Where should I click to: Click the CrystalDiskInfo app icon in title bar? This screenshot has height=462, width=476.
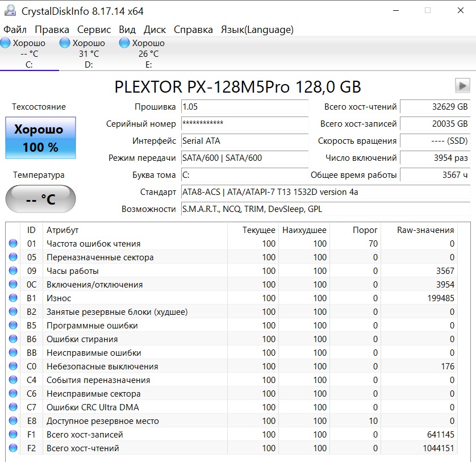10,10
